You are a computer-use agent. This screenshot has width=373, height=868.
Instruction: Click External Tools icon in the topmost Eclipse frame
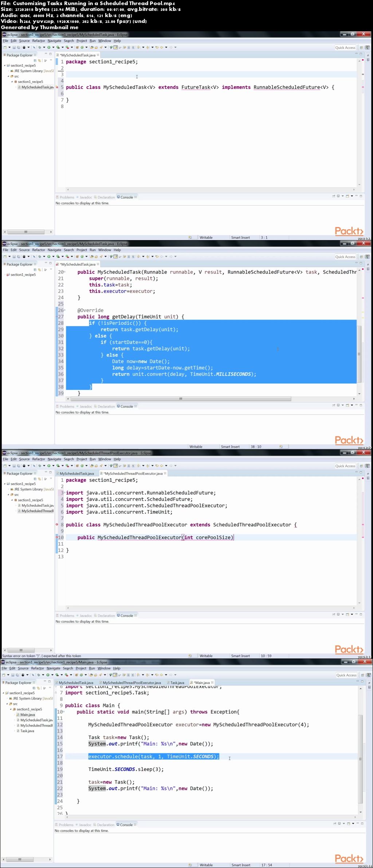tap(67, 47)
